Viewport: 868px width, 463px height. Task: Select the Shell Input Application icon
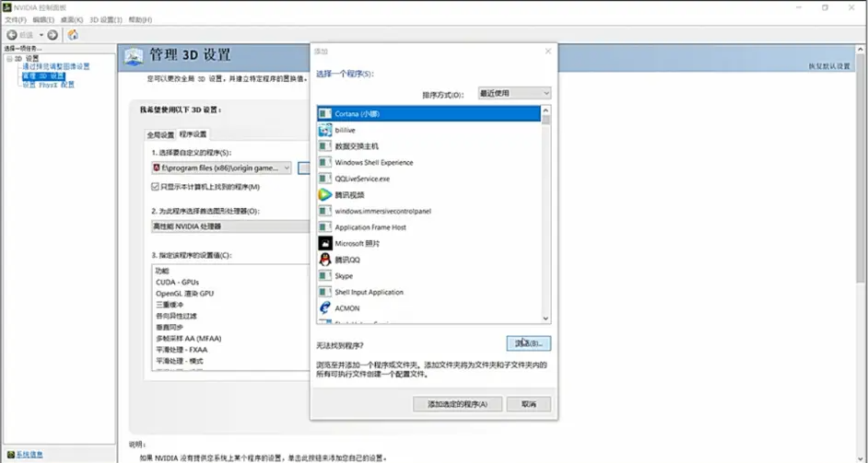coord(325,292)
